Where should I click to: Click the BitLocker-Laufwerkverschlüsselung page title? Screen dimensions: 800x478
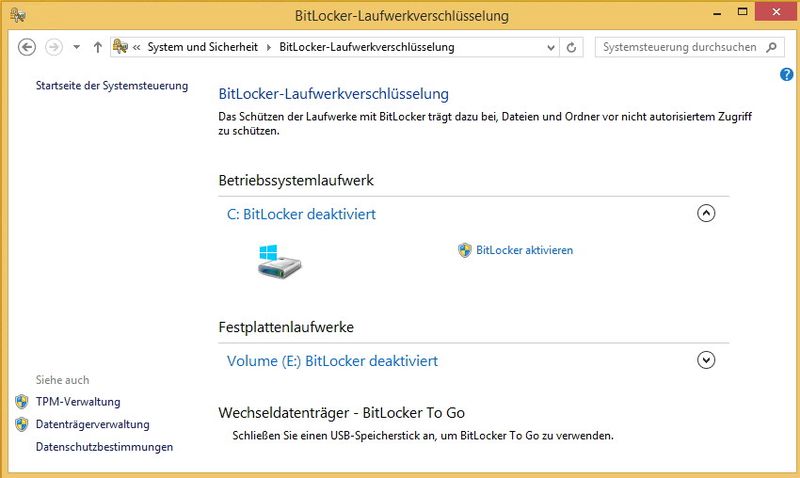tap(334, 94)
